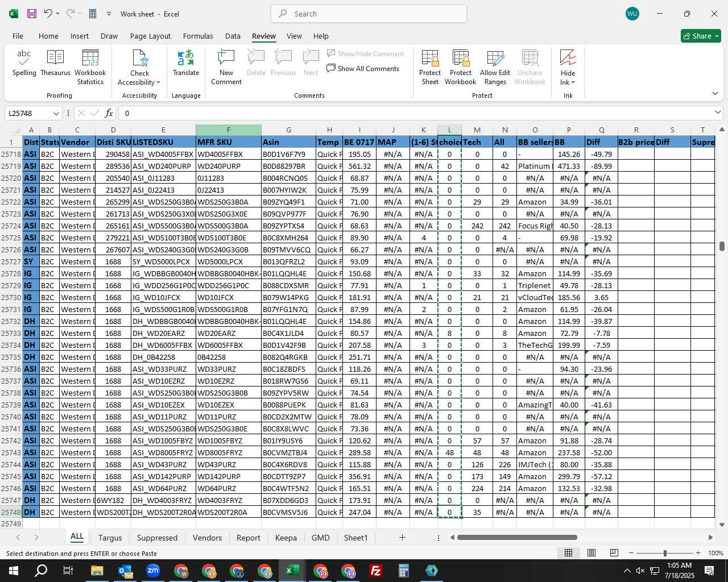
Task: Switch to Normal view icon
Action: (x=568, y=553)
